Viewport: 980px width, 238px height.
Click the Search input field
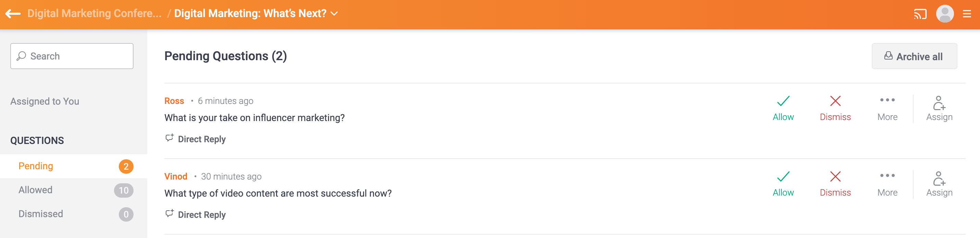click(x=72, y=56)
